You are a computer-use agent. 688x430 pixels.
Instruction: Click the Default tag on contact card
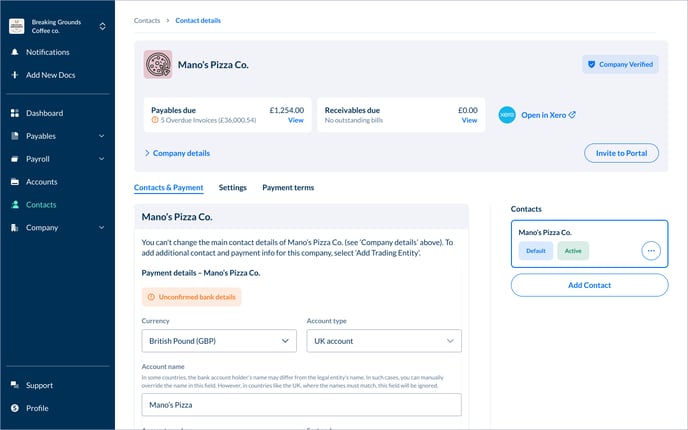536,251
